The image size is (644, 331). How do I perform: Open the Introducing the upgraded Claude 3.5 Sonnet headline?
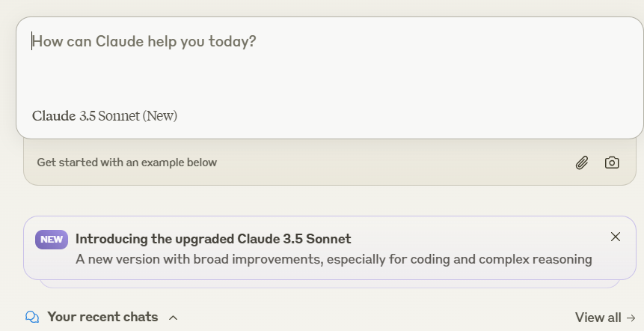click(x=213, y=239)
